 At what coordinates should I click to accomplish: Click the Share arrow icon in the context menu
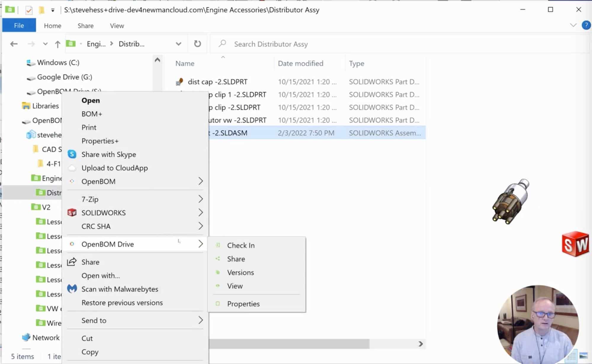click(x=72, y=262)
